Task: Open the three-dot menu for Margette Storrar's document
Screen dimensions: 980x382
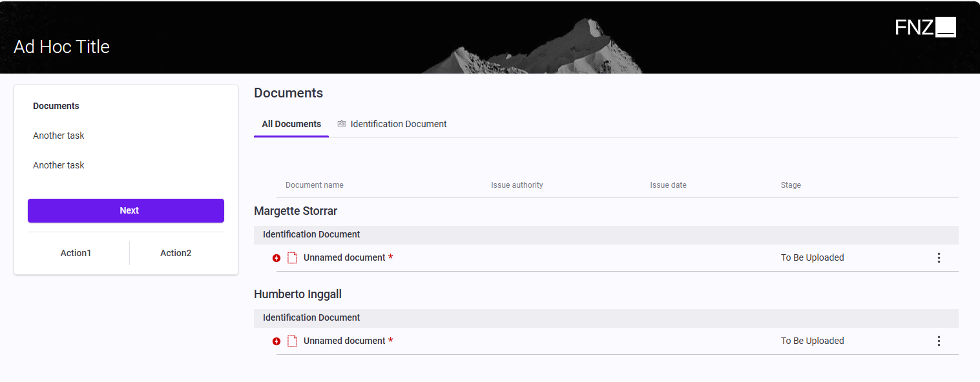Action: pyautogui.click(x=938, y=258)
